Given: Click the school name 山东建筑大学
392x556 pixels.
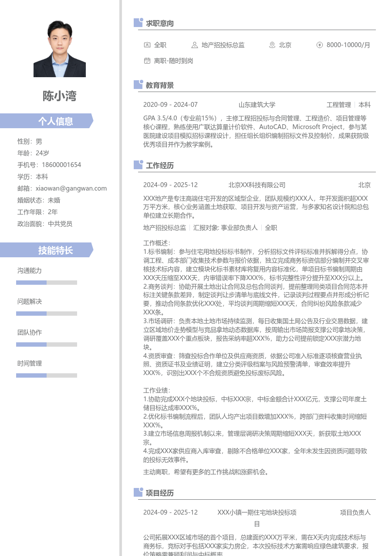Looking at the screenshot, I should [x=257, y=105].
